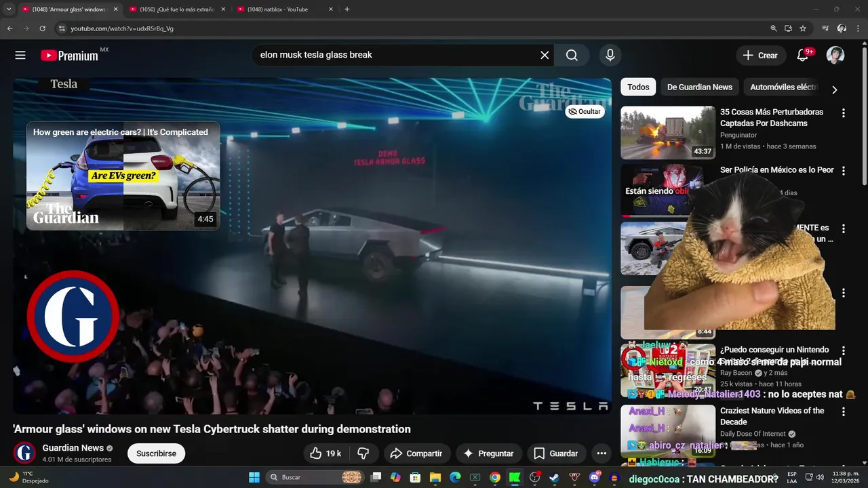Screen dimensions: 868x488
Task: Run search with the magnifier button
Action: pyautogui.click(x=572, y=56)
